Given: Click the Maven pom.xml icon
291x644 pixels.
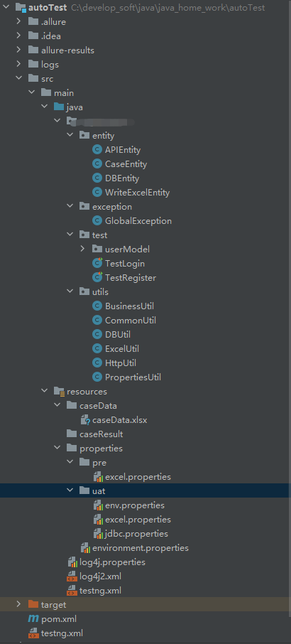Looking at the screenshot, I should click(33, 618).
